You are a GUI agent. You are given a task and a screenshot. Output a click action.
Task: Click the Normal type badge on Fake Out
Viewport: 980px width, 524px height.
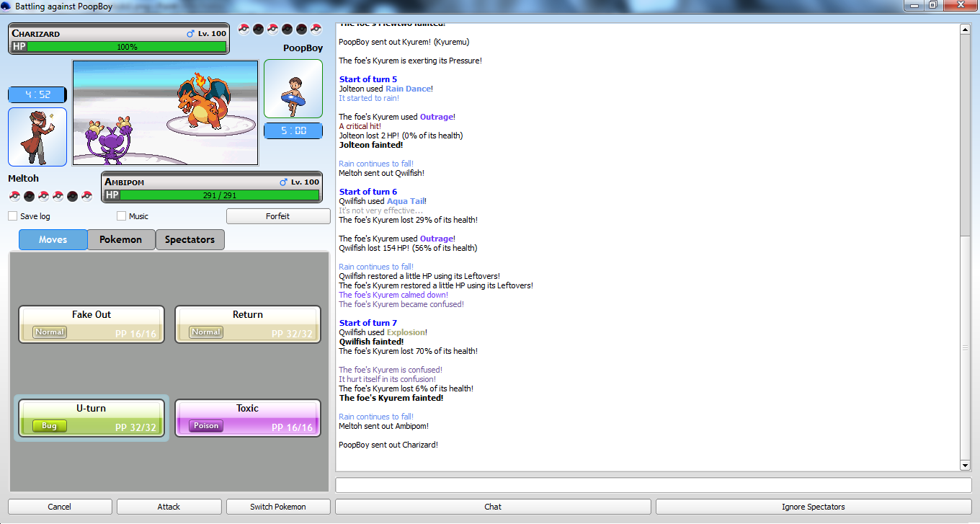click(x=50, y=332)
